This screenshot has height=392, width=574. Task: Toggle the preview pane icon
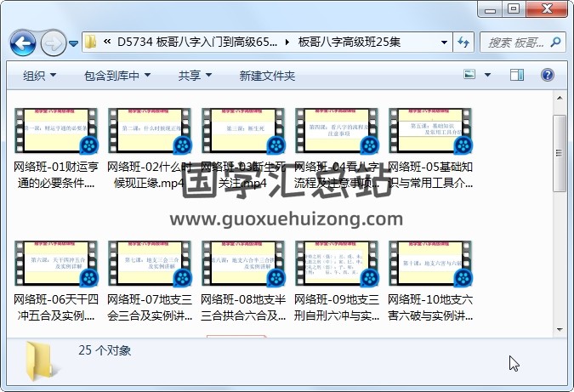[x=516, y=75]
